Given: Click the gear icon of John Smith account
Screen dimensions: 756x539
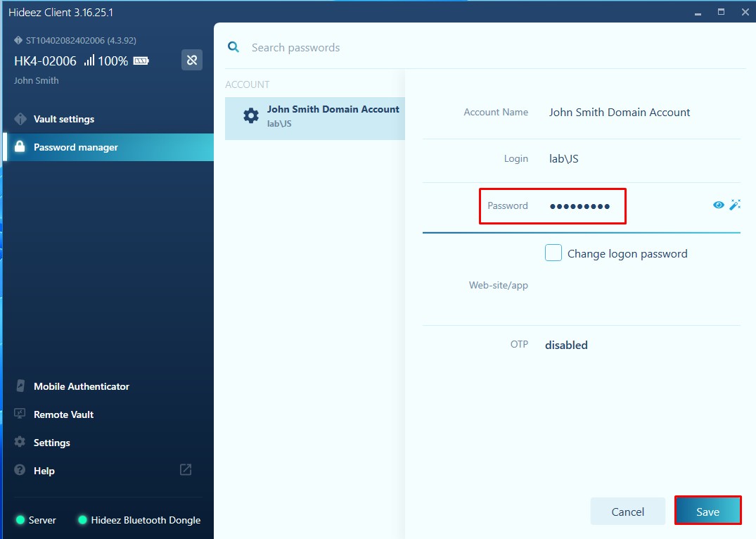Looking at the screenshot, I should [x=251, y=116].
